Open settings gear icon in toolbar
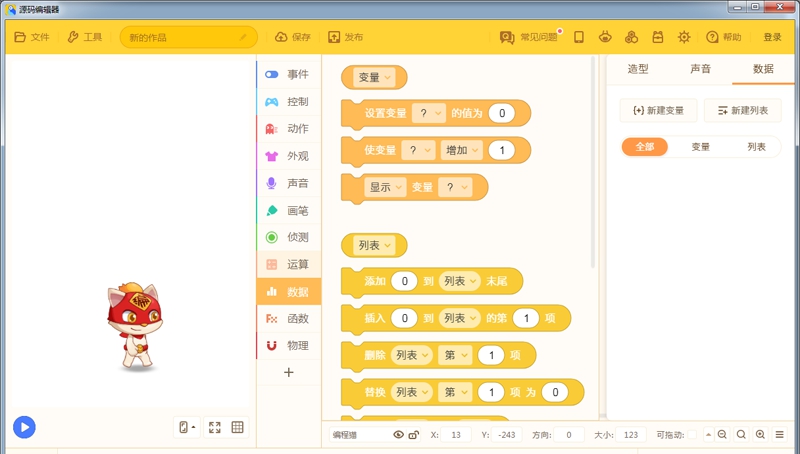The height and width of the screenshot is (454, 800). (684, 37)
